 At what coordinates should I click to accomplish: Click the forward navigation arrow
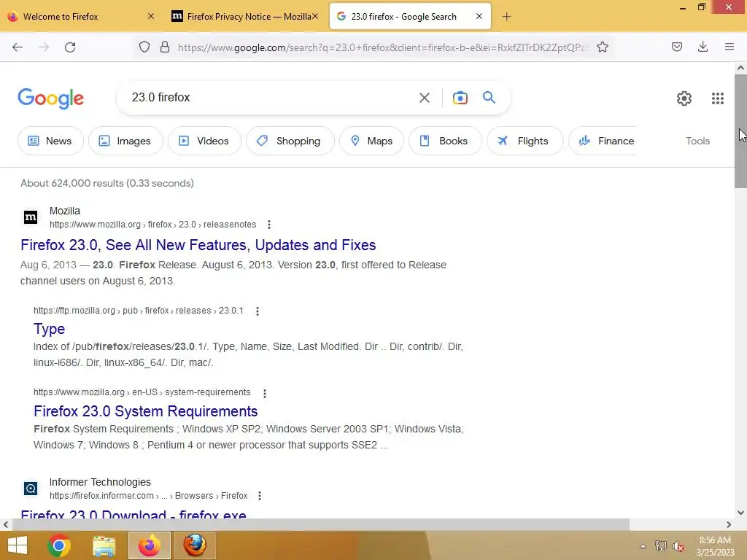[44, 47]
